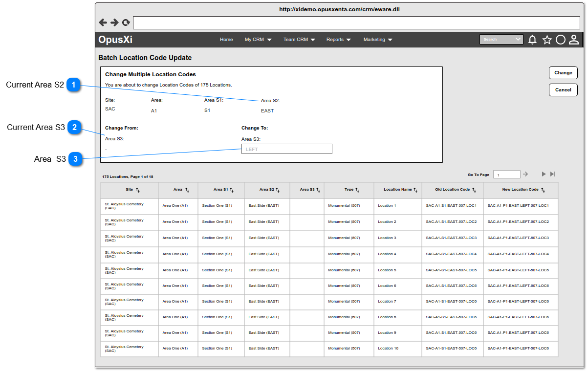This screenshot has height=372, width=588.
Task: Go to the Home menu item
Action: tap(226, 40)
